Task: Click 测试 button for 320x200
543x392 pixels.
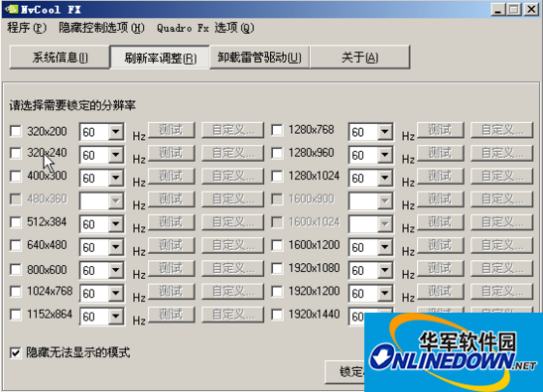Action: [x=172, y=130]
